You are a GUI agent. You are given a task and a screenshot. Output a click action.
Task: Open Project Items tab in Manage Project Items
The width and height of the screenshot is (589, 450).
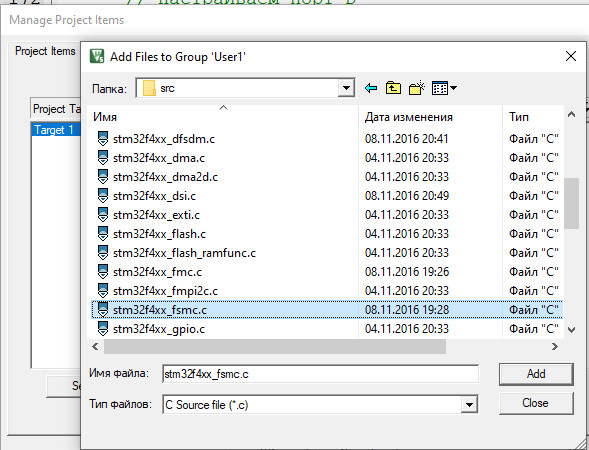tap(45, 51)
